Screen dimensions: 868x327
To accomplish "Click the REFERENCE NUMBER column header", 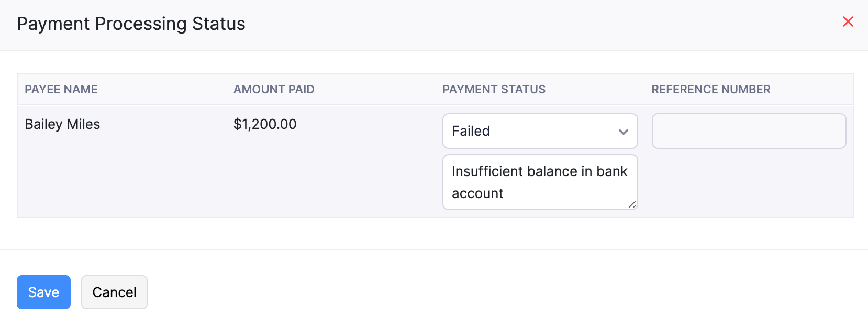I will [710, 89].
